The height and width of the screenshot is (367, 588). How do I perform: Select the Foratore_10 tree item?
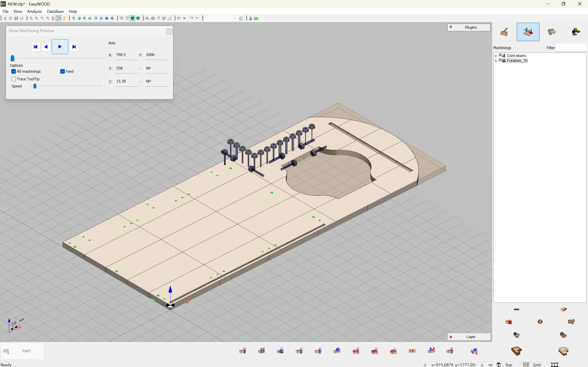pyautogui.click(x=517, y=61)
